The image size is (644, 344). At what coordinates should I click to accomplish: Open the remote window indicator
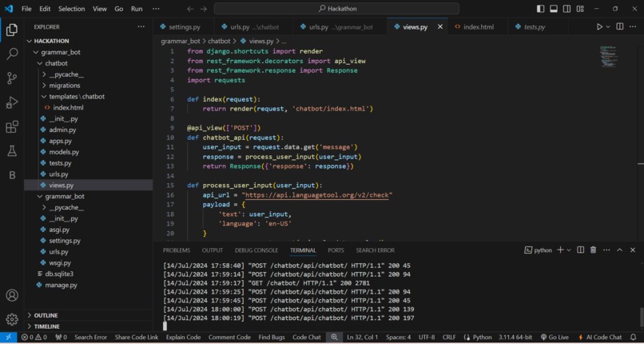[x=8, y=337]
